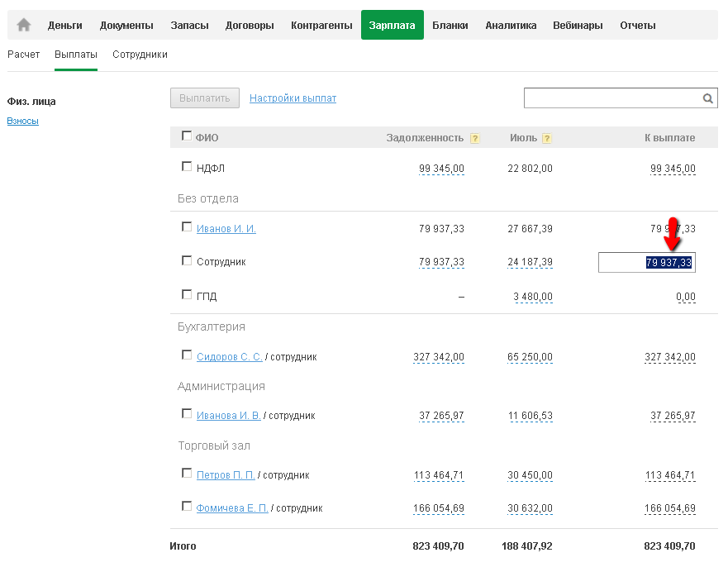This screenshot has width=728, height=567.
Task: Click in the search input field
Action: (x=611, y=98)
